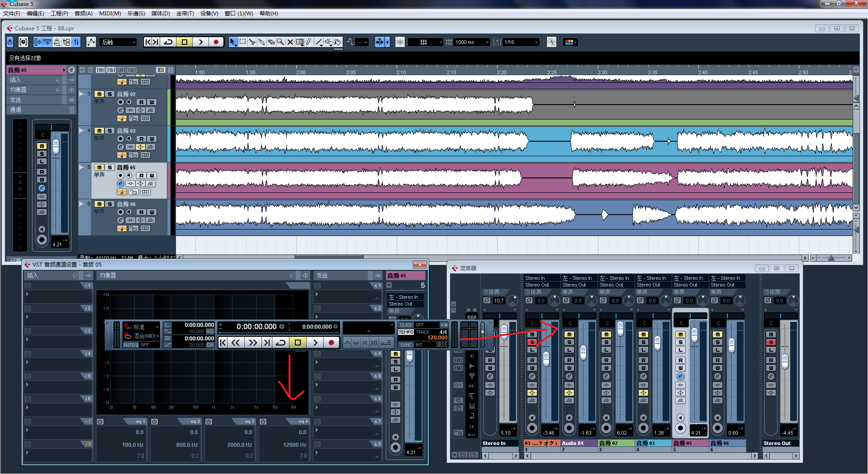Open the 混合(MIDI) cycle record mode dropdown

pyautogui.click(x=142, y=336)
